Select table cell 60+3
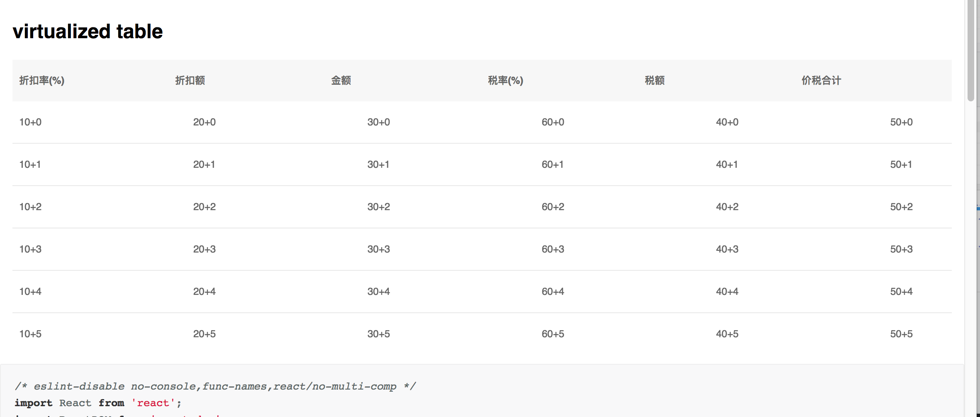Screen dimensions: 980x417 (x=553, y=249)
